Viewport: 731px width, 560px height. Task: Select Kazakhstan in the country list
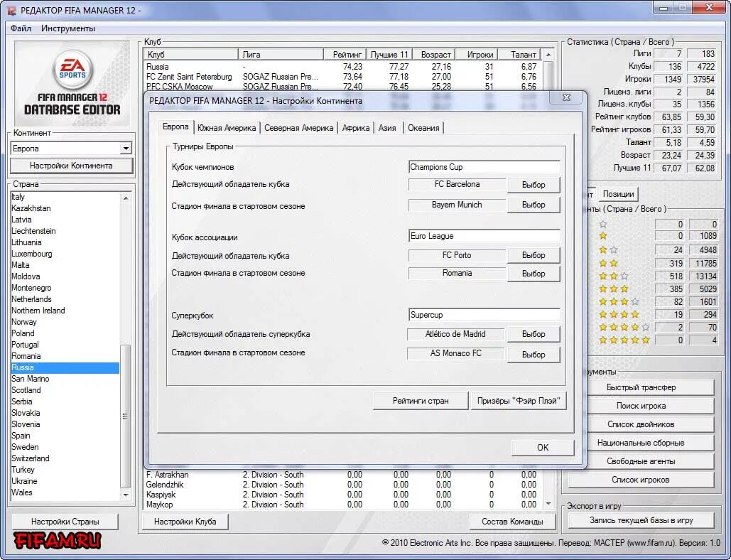coord(65,208)
